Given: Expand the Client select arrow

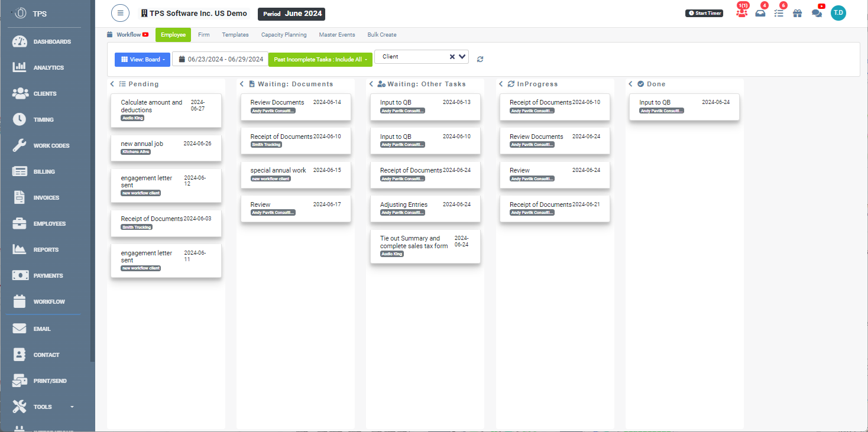Looking at the screenshot, I should pyautogui.click(x=462, y=57).
